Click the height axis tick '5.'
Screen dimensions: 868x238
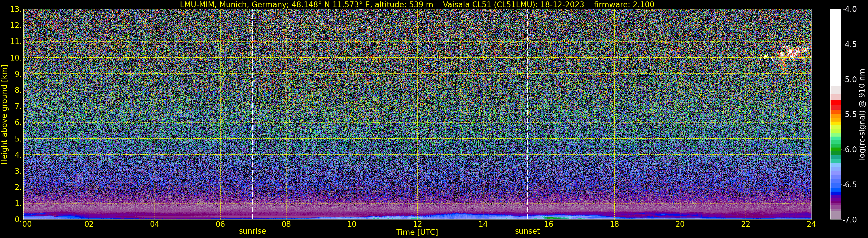[x=18, y=139]
